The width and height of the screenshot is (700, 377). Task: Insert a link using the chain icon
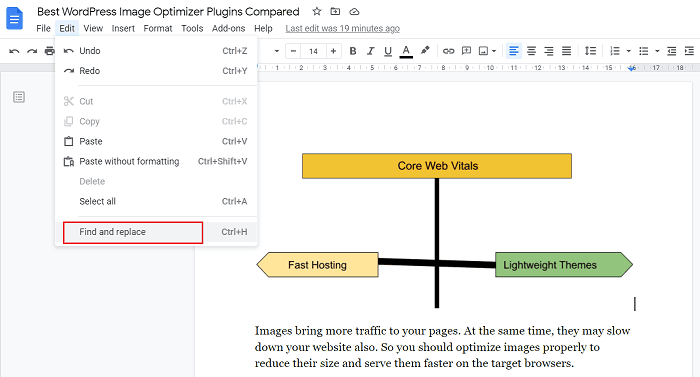click(x=448, y=51)
